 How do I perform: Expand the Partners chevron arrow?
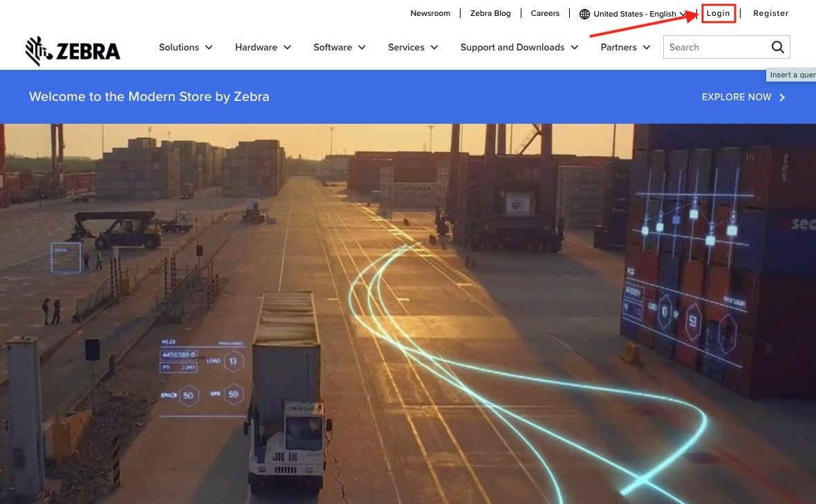pyautogui.click(x=647, y=48)
